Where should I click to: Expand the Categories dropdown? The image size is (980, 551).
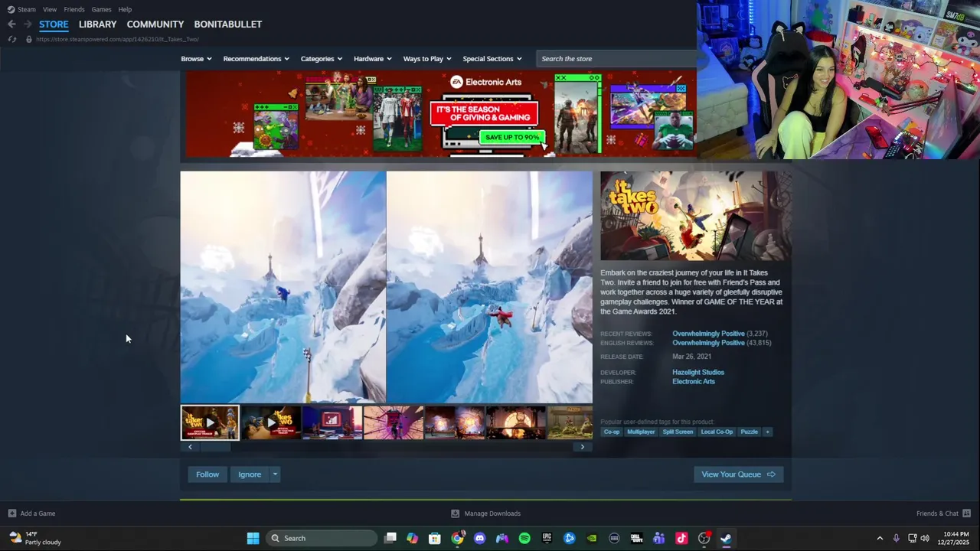click(321, 59)
